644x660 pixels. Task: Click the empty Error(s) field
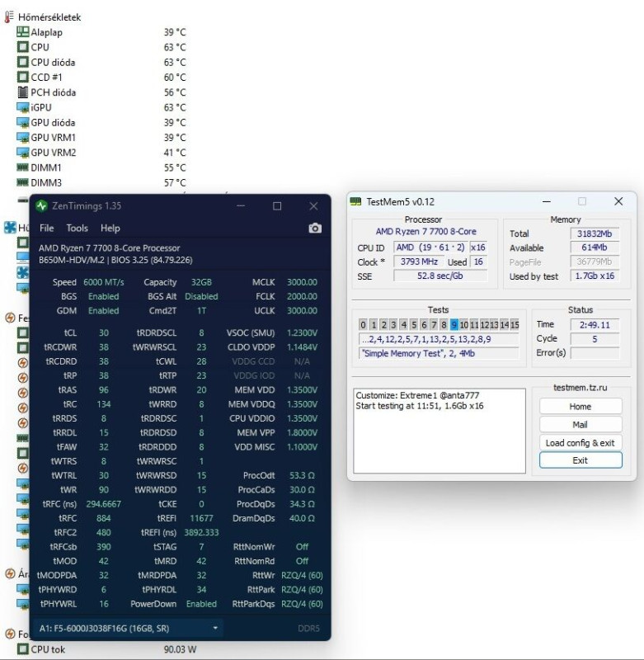pyautogui.click(x=595, y=353)
